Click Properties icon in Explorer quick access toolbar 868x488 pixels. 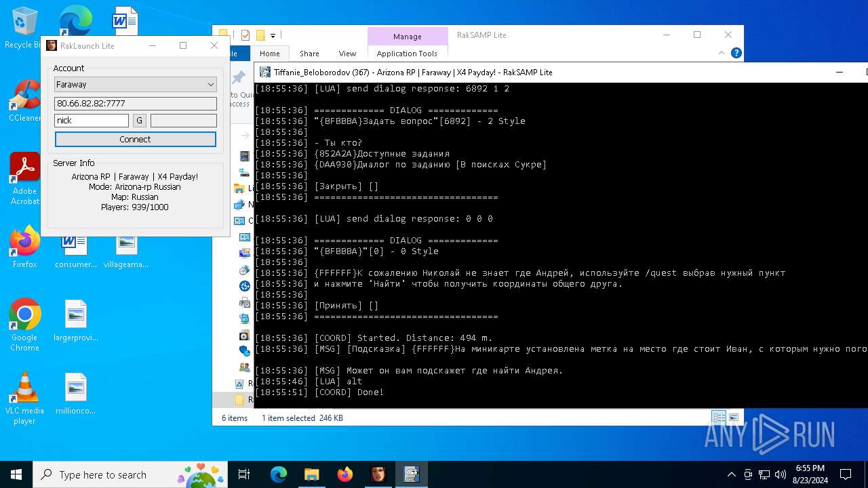click(x=245, y=35)
